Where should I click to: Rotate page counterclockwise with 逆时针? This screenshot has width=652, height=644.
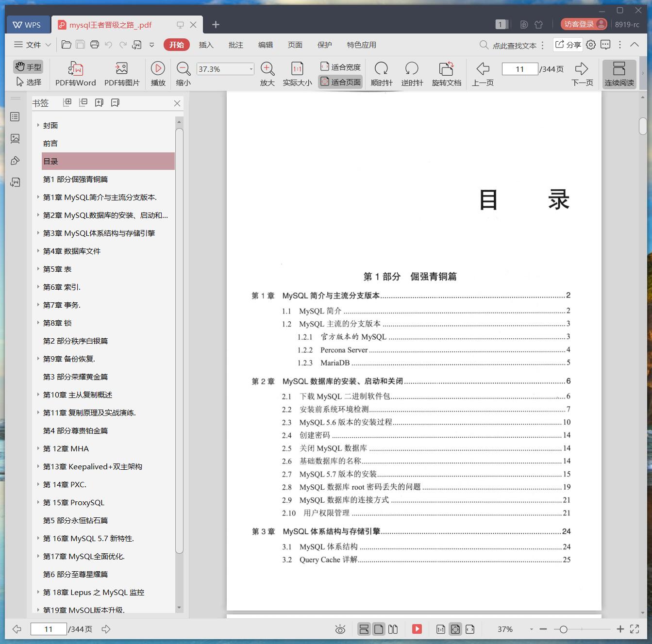tap(412, 74)
